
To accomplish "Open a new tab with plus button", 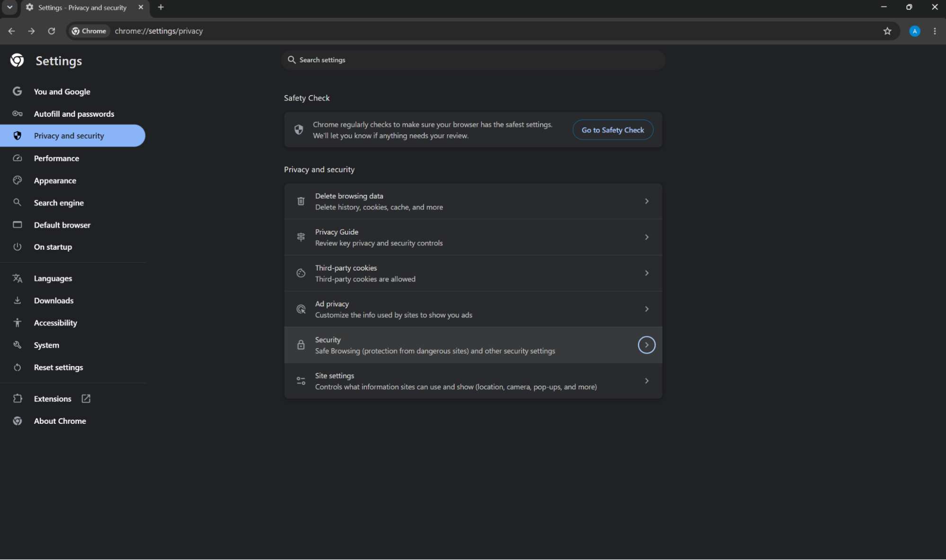I will coord(161,7).
